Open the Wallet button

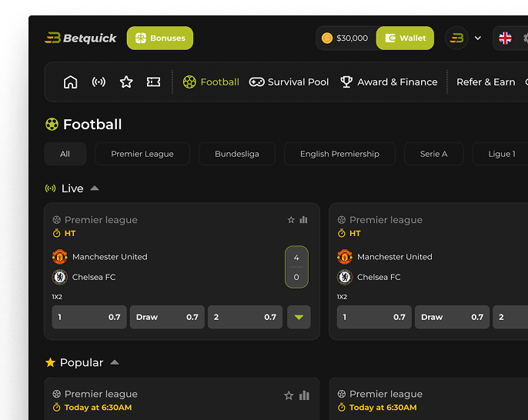pyautogui.click(x=405, y=38)
